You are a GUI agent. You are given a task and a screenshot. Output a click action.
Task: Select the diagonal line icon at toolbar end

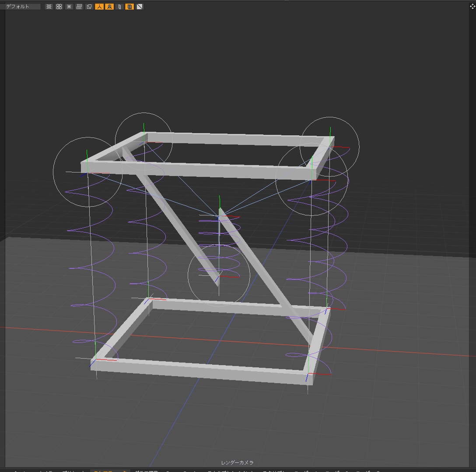(140, 6)
